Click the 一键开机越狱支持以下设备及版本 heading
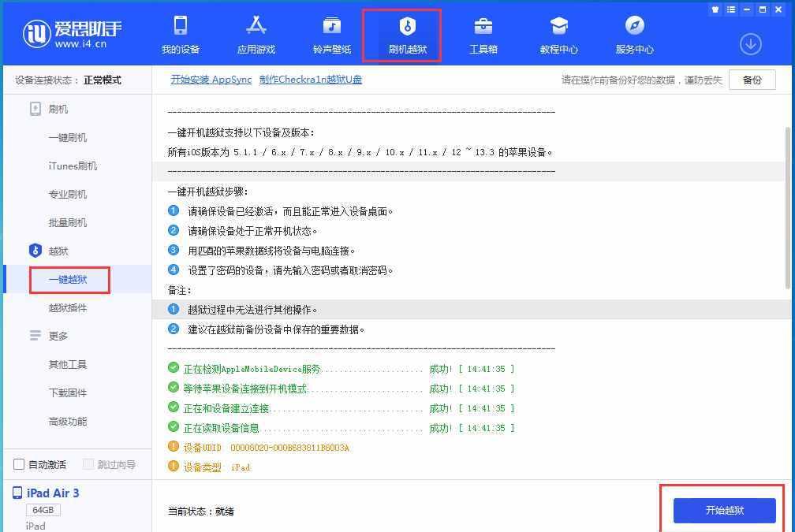The width and height of the screenshot is (795, 532). coord(241,132)
